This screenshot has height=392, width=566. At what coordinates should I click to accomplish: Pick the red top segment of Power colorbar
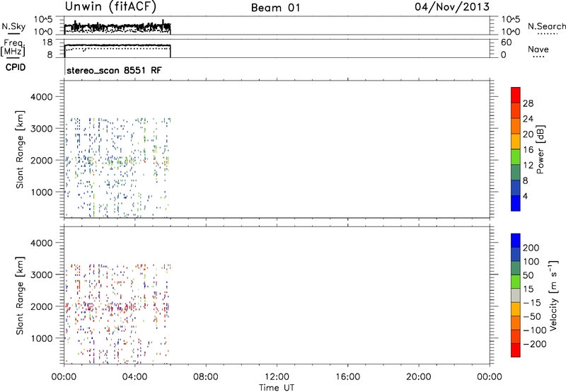(516, 95)
